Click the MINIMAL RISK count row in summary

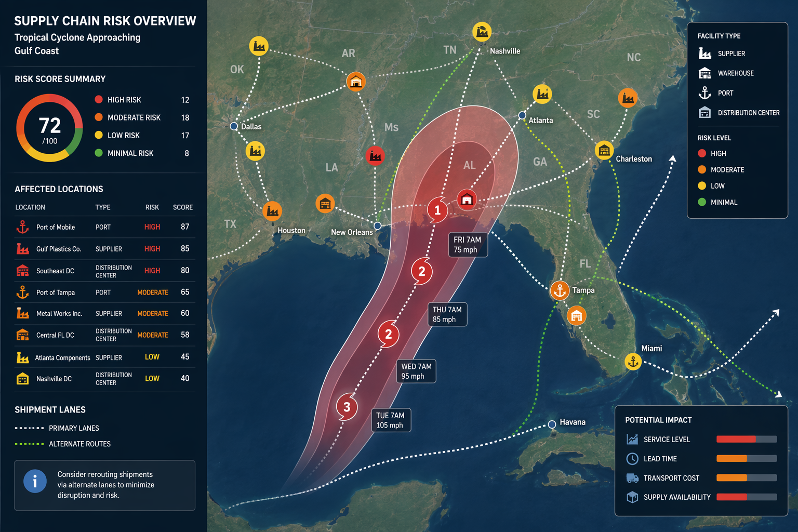(142, 153)
